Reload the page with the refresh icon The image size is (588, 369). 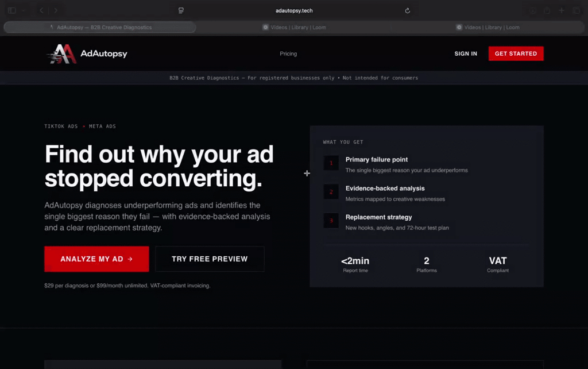407,10
